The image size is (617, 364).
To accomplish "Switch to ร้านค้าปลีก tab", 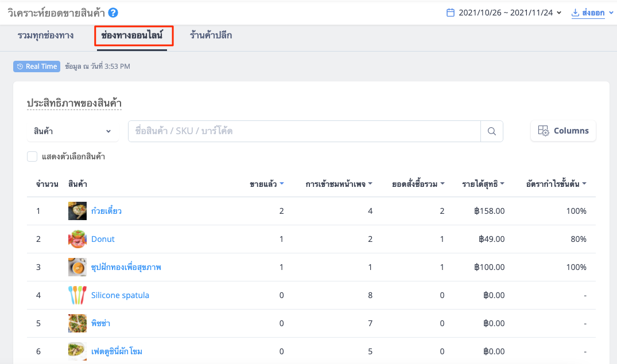I will (211, 36).
